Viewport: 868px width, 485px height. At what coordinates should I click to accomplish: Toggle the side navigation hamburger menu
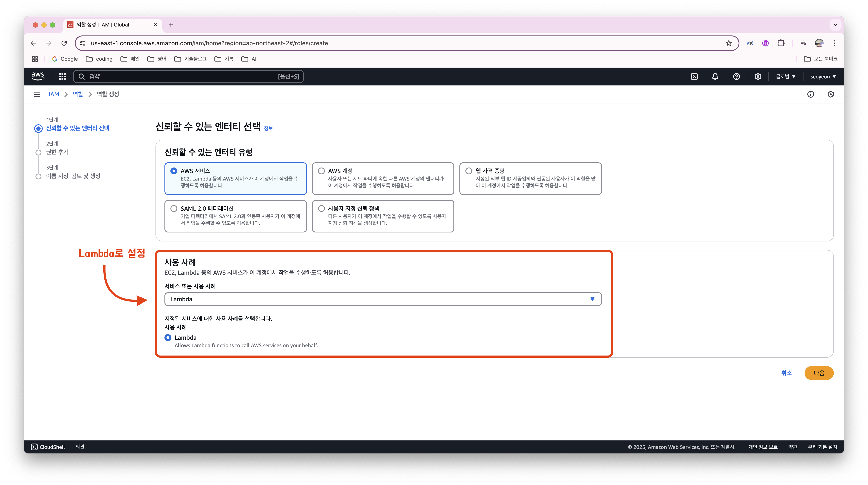(x=37, y=94)
